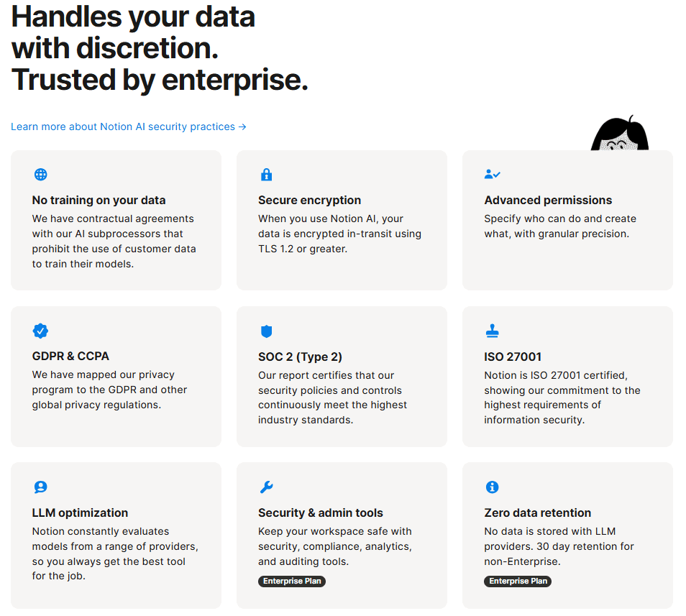Click the LLM optimization heading

80,512
